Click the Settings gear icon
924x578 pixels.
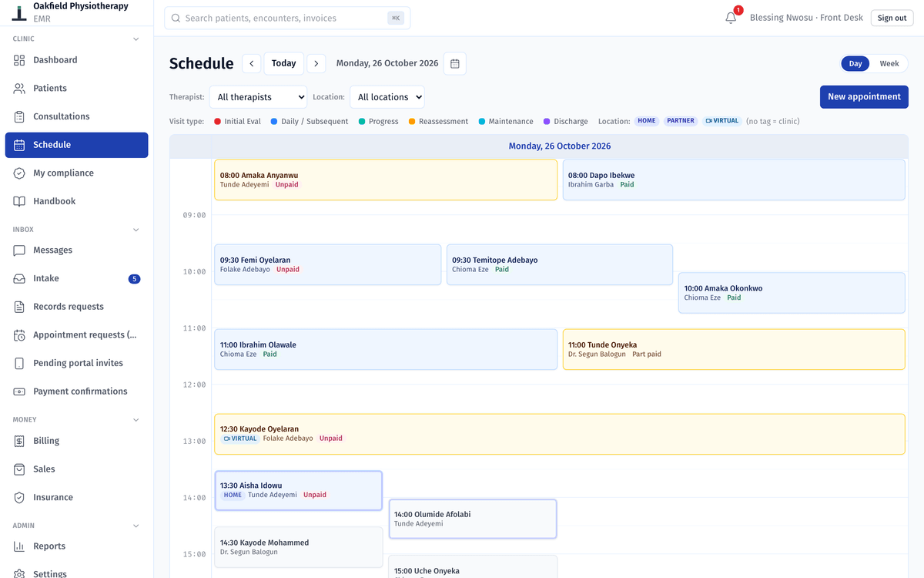click(x=19, y=574)
